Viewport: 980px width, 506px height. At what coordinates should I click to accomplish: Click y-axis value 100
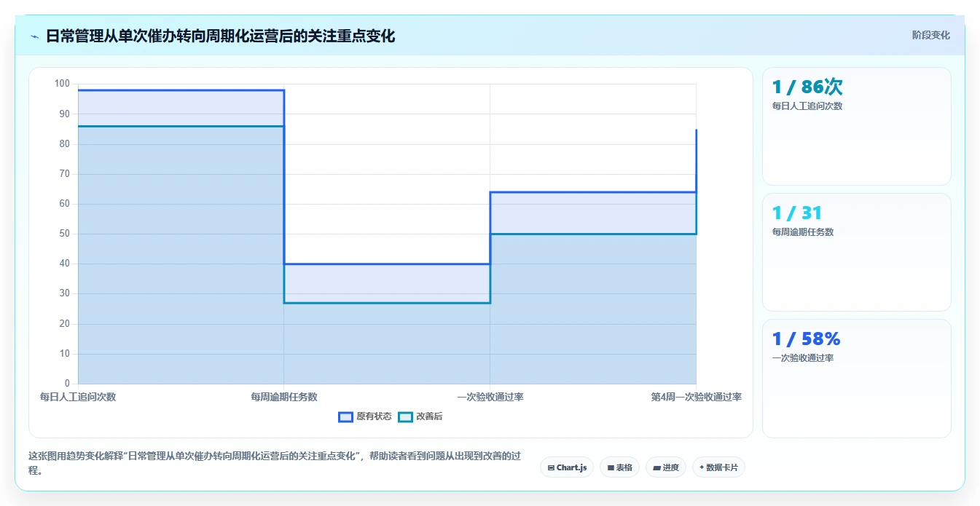coord(62,84)
